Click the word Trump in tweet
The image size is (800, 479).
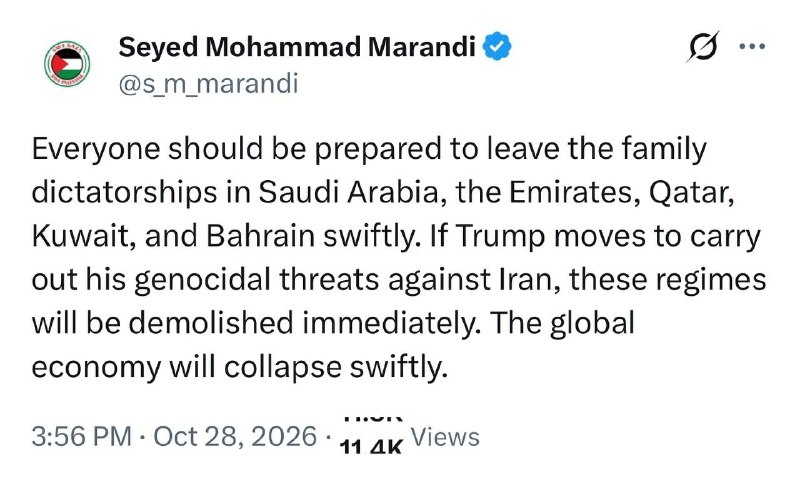(x=500, y=237)
